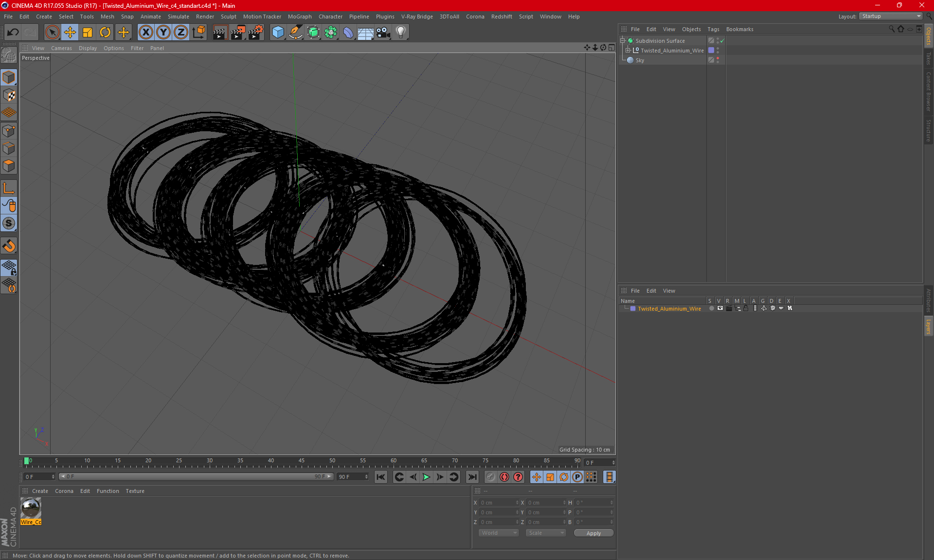934x560 pixels.
Task: Click the Render to Picture Viewer icon
Action: (238, 33)
